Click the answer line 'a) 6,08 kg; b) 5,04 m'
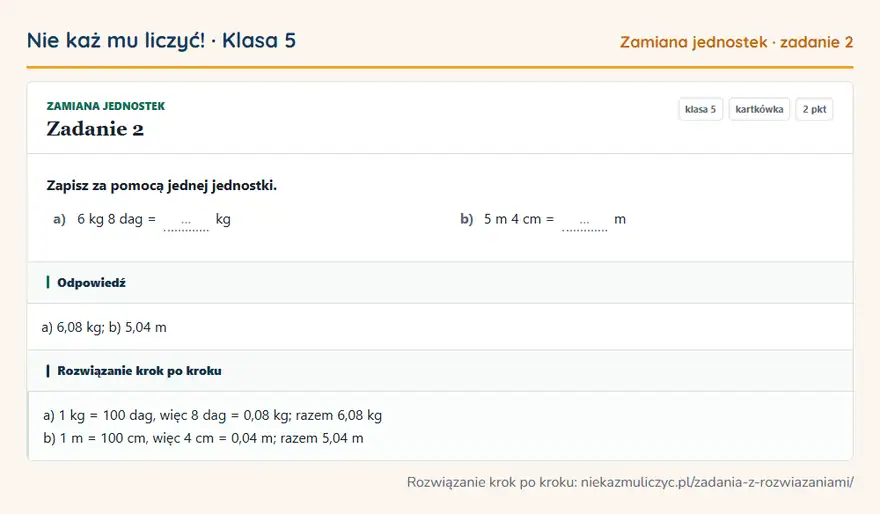 pos(104,327)
